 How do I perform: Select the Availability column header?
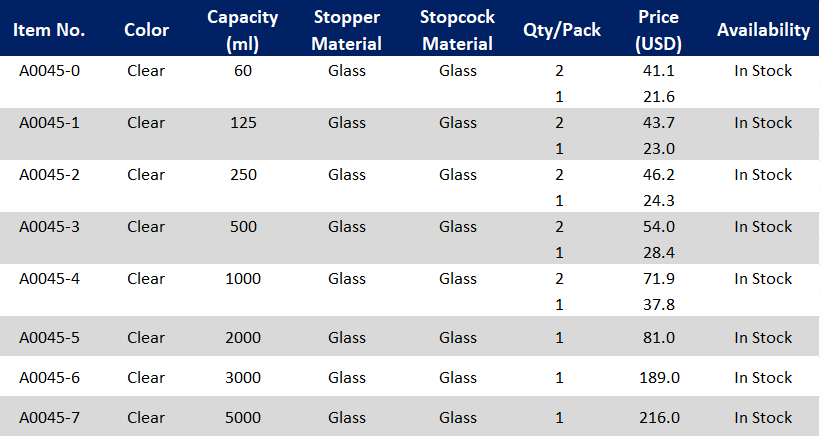[763, 30]
